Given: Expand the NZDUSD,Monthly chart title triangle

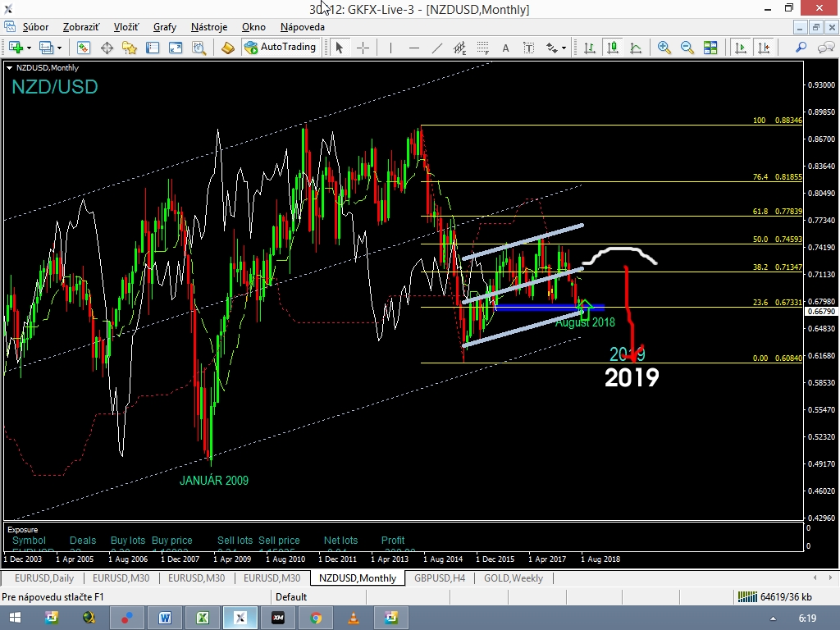Looking at the screenshot, I should click(9, 67).
